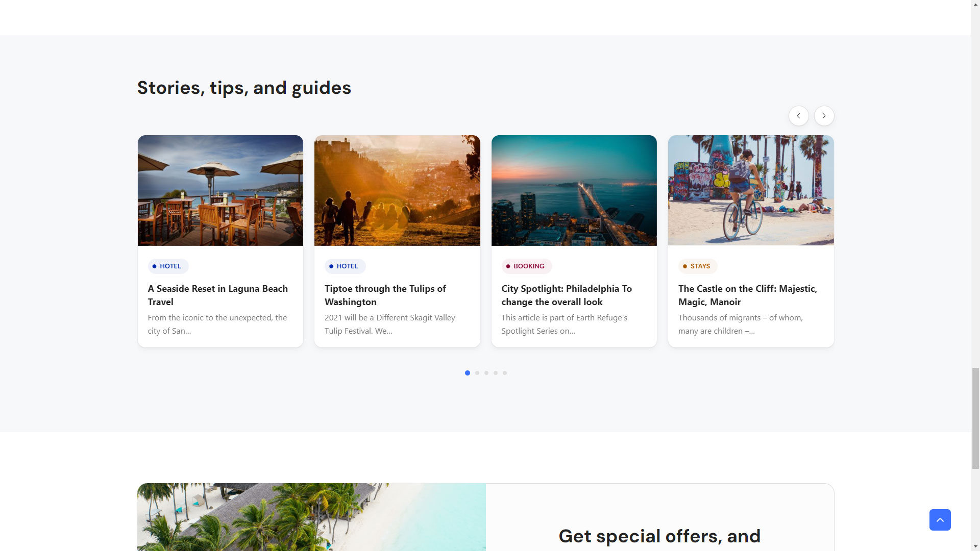Open the city bridge aerial image
The width and height of the screenshot is (980, 551).
574,190
